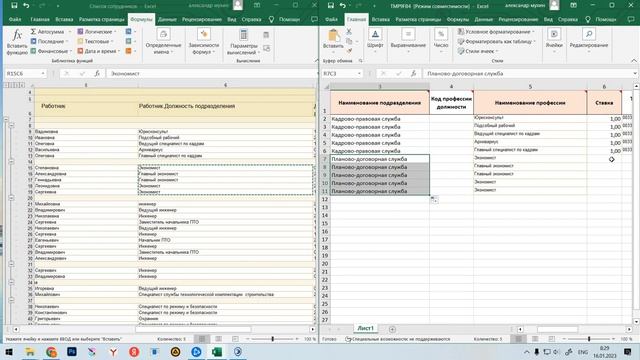Viewport: 640px width, 360px height.
Task: Open Date and Time functions library
Action: 99,51
